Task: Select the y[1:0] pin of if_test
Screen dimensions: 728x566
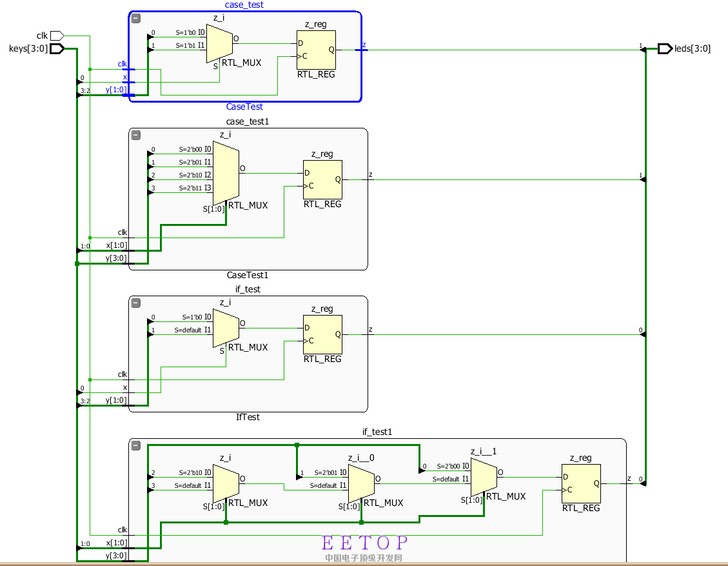Action: [116, 400]
